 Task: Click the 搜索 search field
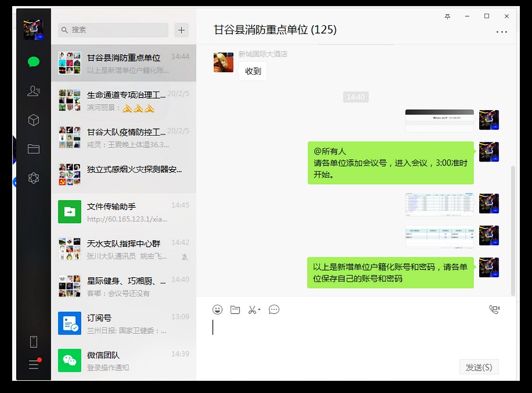(x=117, y=30)
